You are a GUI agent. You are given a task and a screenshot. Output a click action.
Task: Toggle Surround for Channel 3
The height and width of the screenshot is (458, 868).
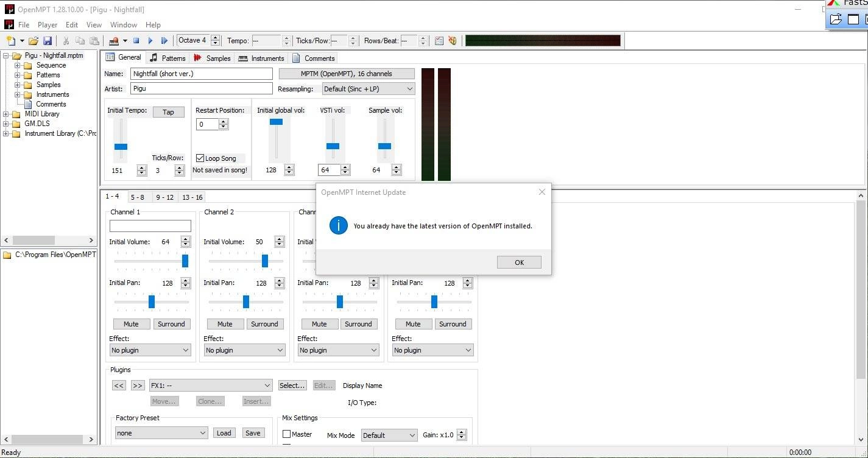click(x=358, y=324)
